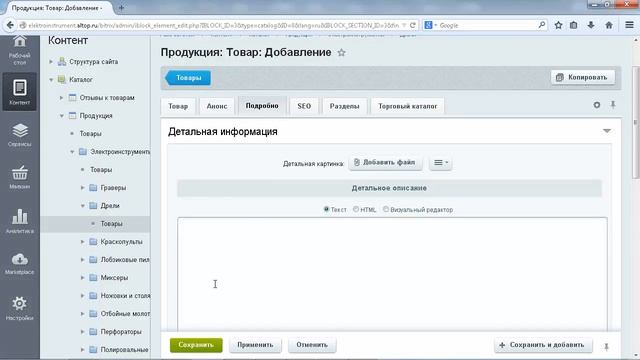Image resolution: width=640 pixels, height=360 pixels.
Task: Go back to Товары list button
Action: (188, 78)
